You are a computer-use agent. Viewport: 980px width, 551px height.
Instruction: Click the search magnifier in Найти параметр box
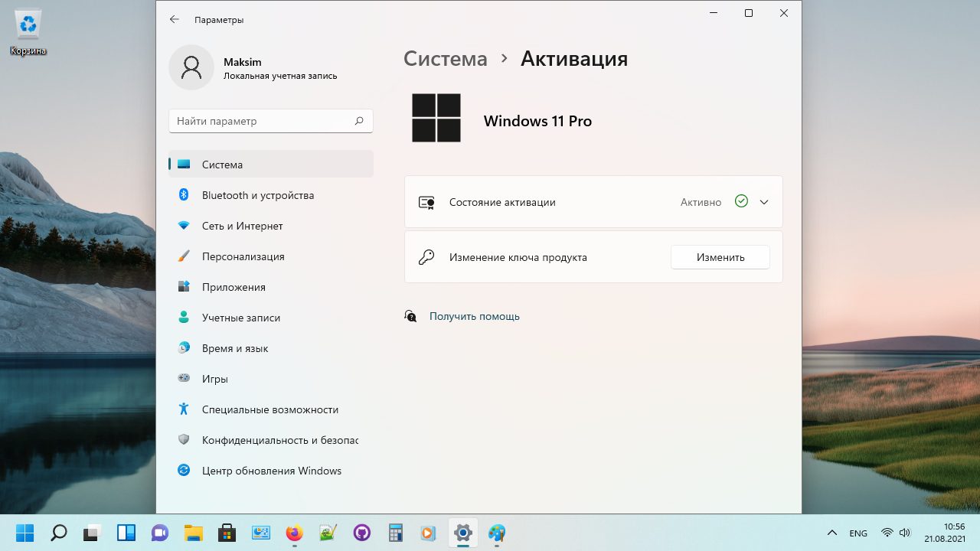[359, 121]
